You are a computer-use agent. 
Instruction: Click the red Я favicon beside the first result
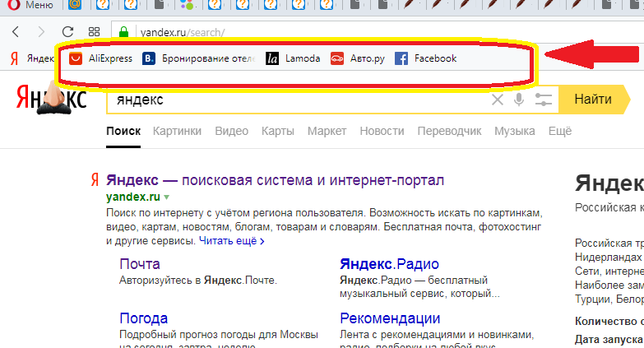pos(95,180)
